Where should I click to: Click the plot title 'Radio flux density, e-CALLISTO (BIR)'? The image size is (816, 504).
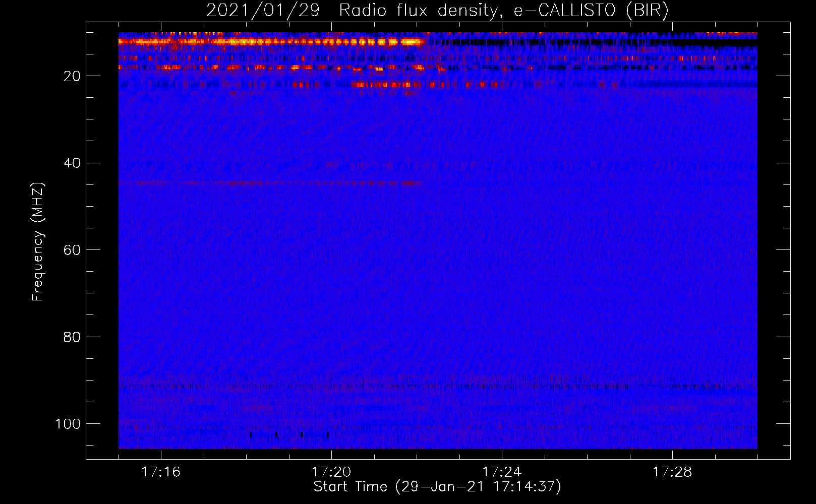(503, 11)
